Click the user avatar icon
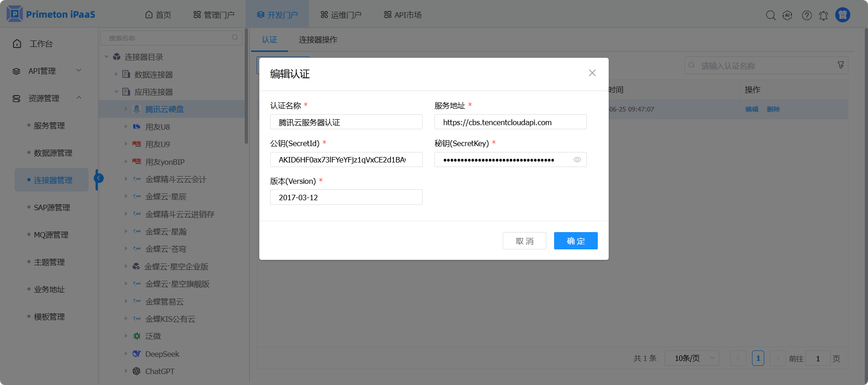The image size is (868, 385). tap(843, 15)
